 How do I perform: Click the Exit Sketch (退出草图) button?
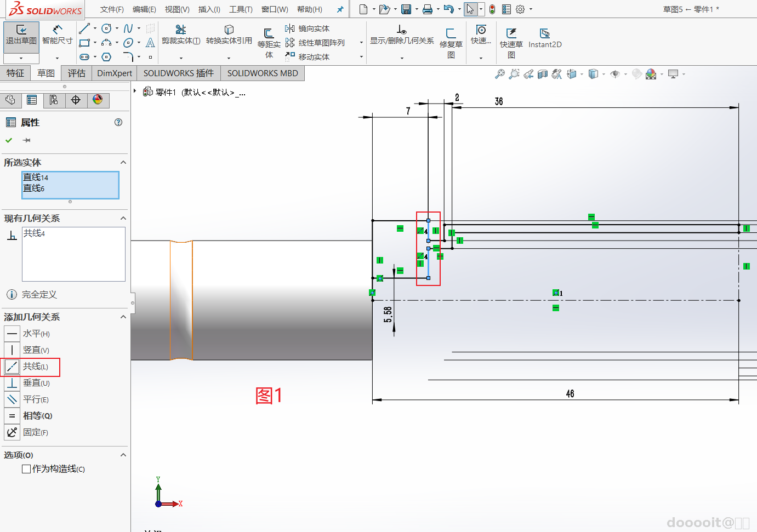[21, 35]
